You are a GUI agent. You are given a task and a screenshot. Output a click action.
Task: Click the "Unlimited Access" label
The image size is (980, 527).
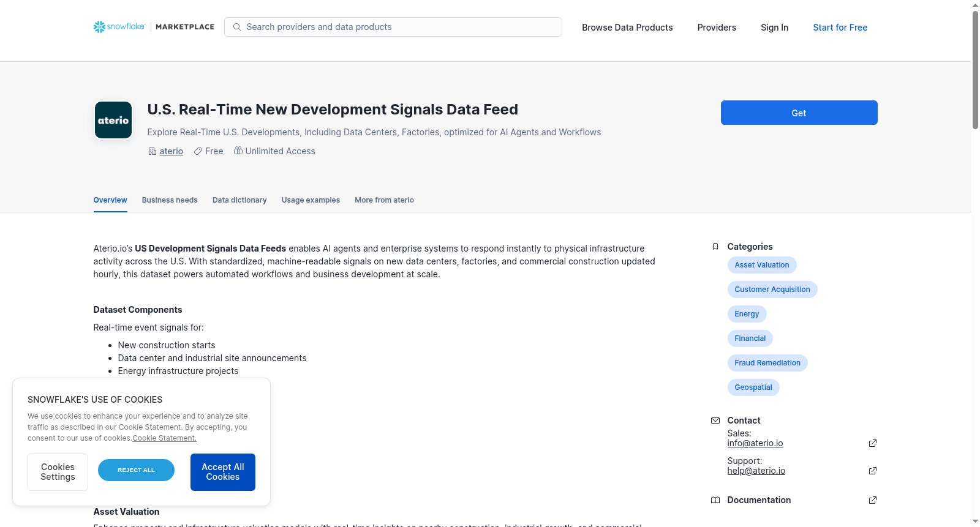pyautogui.click(x=280, y=151)
